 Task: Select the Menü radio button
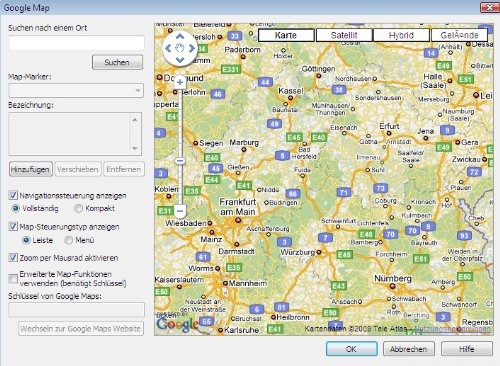[68, 240]
